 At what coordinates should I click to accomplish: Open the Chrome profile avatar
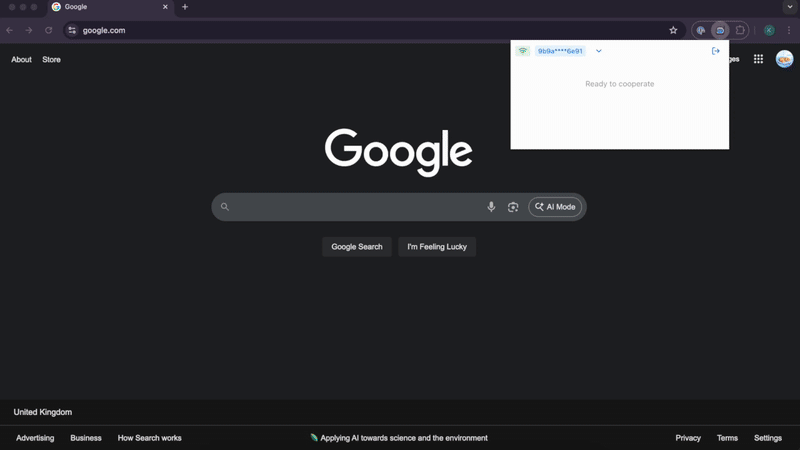[769, 30]
